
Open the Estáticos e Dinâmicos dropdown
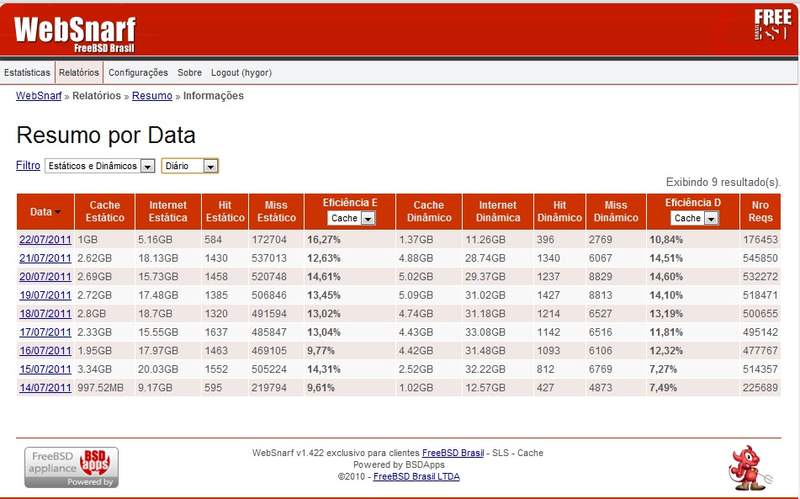tap(100, 166)
